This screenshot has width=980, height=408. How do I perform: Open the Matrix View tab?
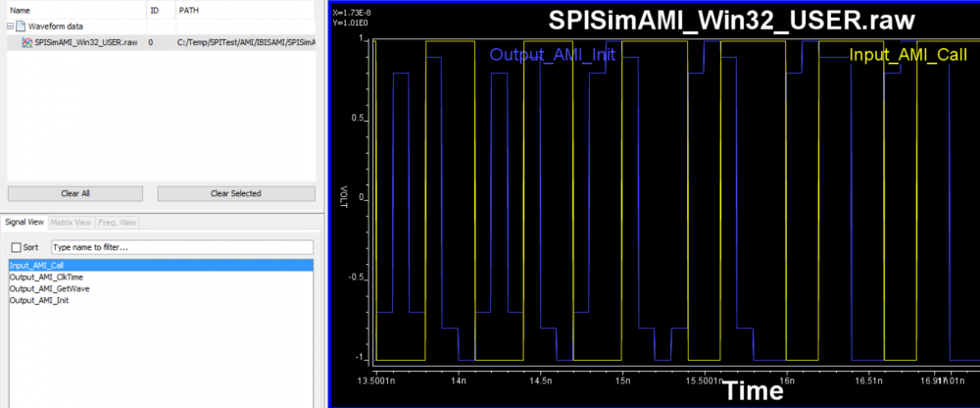click(71, 223)
